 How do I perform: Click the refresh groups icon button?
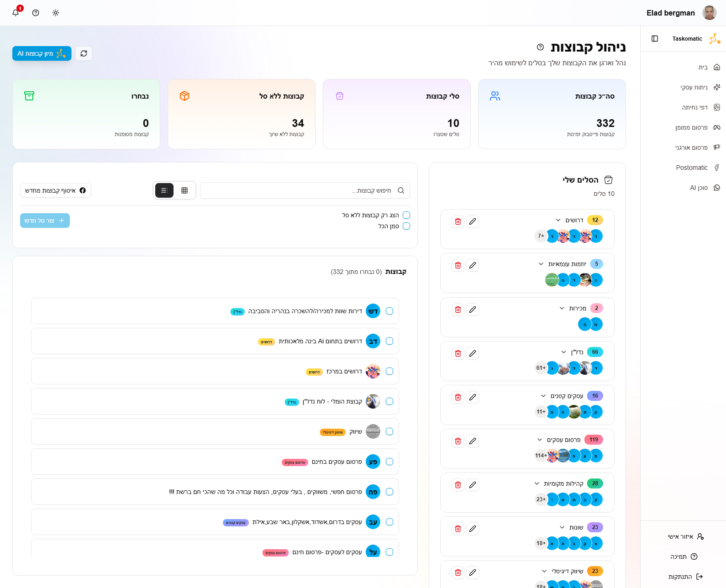84,53
